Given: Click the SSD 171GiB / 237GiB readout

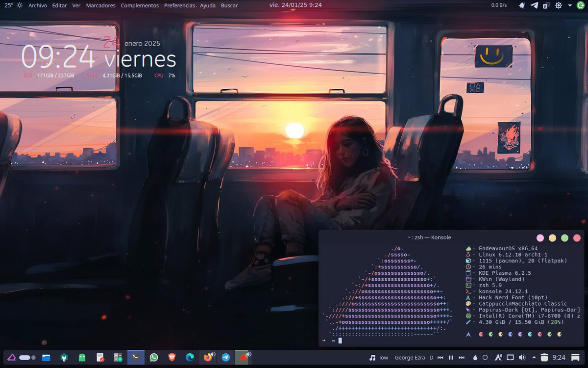Looking at the screenshot, I should pyautogui.click(x=49, y=76).
